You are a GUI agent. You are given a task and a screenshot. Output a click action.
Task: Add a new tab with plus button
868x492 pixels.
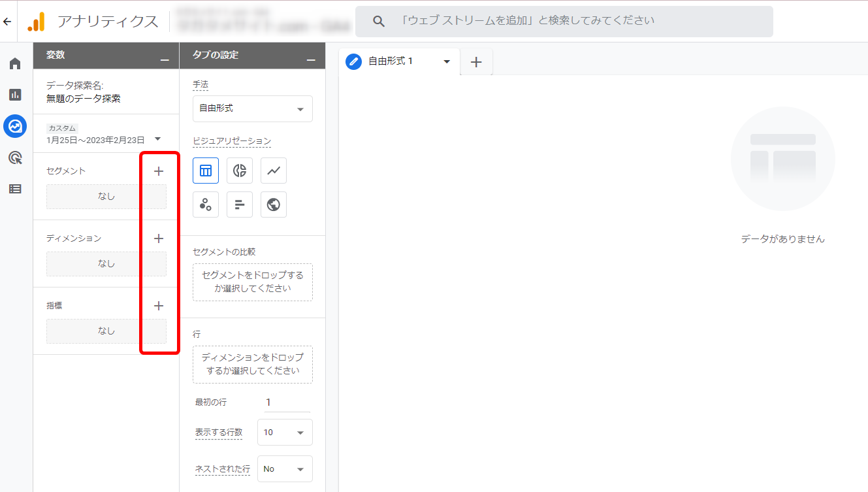click(476, 62)
